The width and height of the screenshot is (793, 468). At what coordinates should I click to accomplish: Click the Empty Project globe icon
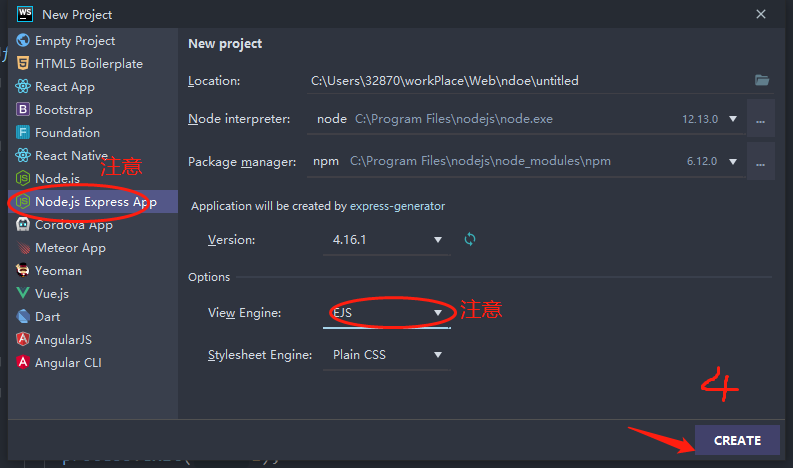point(23,40)
